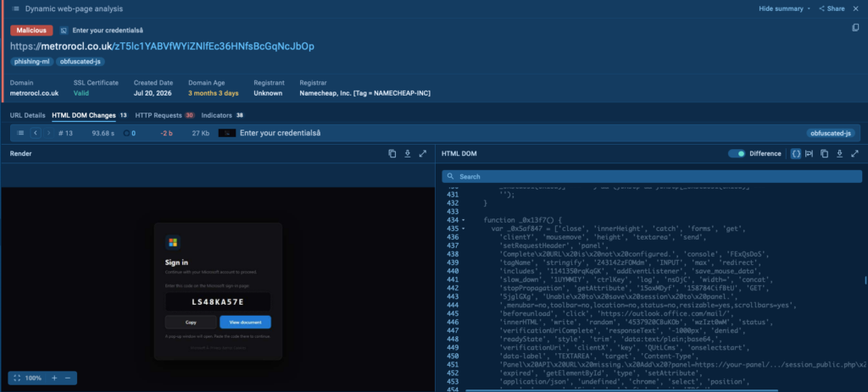Click the horizontal scrollbar of the code view
This screenshot has height=392, width=868.
point(621,390)
